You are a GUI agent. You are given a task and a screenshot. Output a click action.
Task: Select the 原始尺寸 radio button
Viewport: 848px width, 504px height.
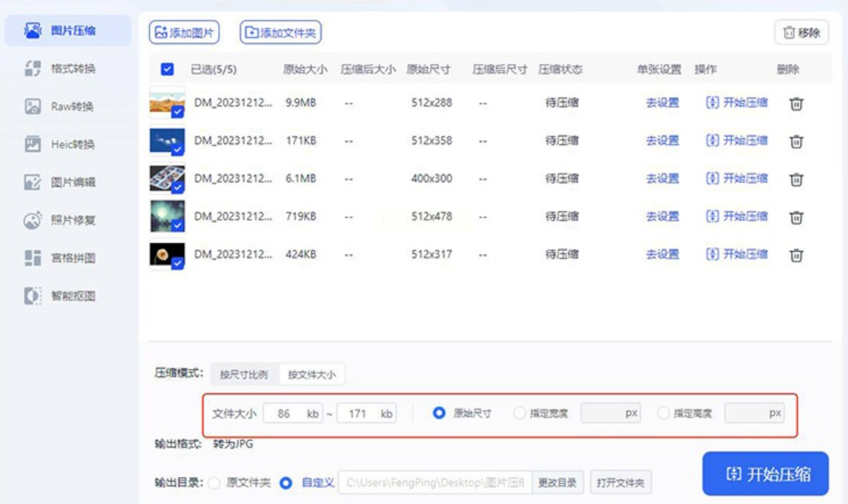coord(439,413)
